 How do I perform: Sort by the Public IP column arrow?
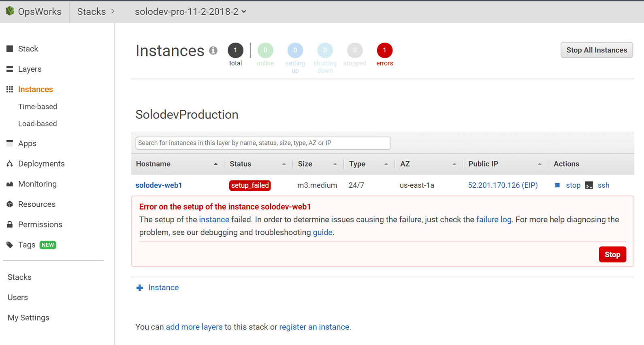(x=540, y=164)
